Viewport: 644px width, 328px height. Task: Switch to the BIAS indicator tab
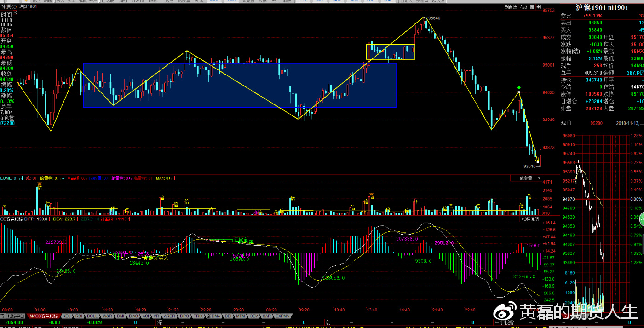(x=133, y=316)
